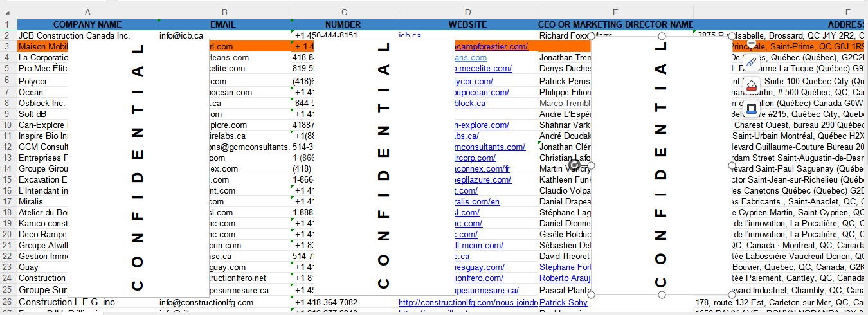Click the Groupe Atwill company cell

[42, 245]
